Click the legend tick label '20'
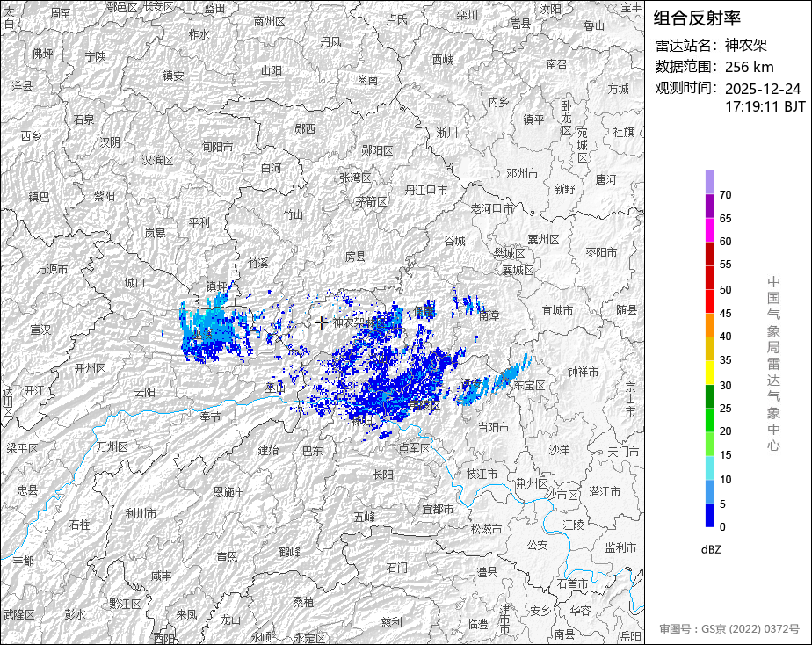The width and height of the screenshot is (812, 645). [x=725, y=431]
